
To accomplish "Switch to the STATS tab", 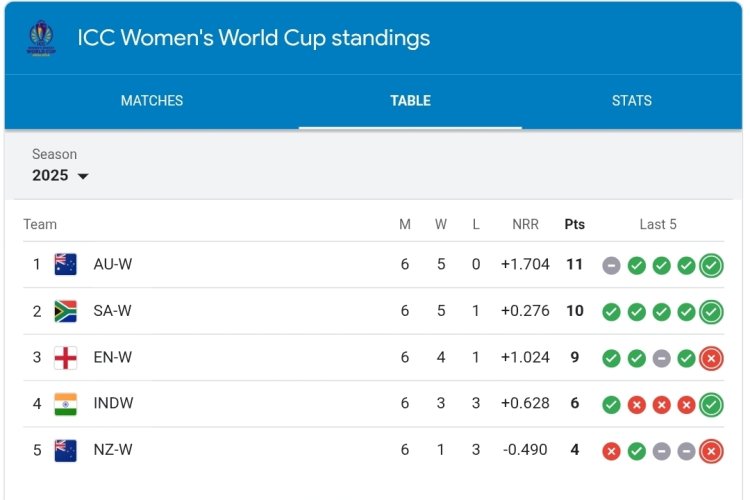I will tap(632, 101).
